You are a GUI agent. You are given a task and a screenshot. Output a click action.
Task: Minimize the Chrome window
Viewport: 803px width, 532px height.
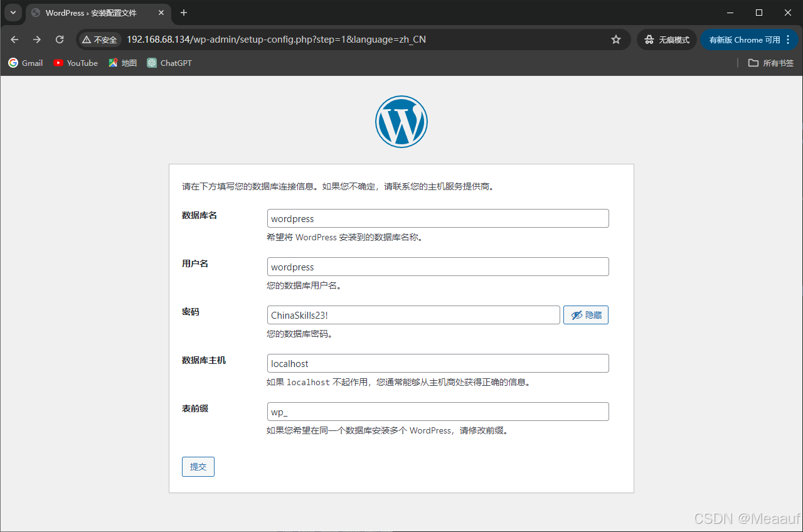[x=730, y=13]
